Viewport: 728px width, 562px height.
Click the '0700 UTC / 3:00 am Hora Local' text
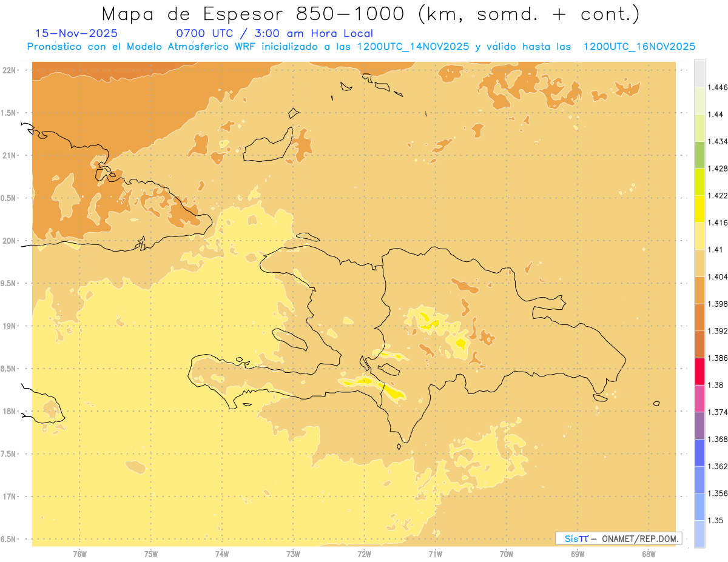[274, 34]
